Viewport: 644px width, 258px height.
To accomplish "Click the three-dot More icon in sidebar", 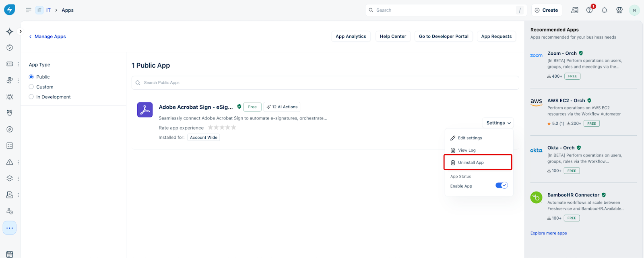I will click(10, 228).
